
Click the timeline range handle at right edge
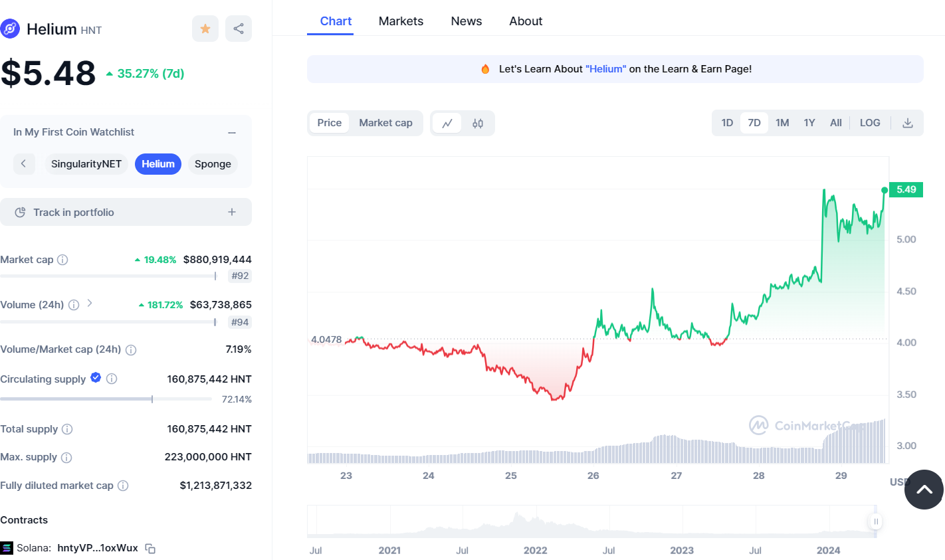[876, 521]
